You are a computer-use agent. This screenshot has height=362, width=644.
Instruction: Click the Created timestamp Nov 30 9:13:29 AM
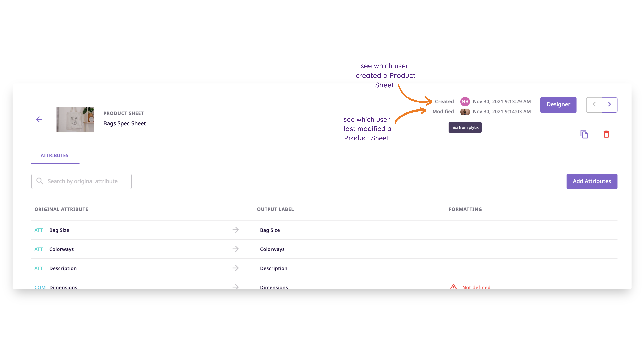tap(502, 102)
